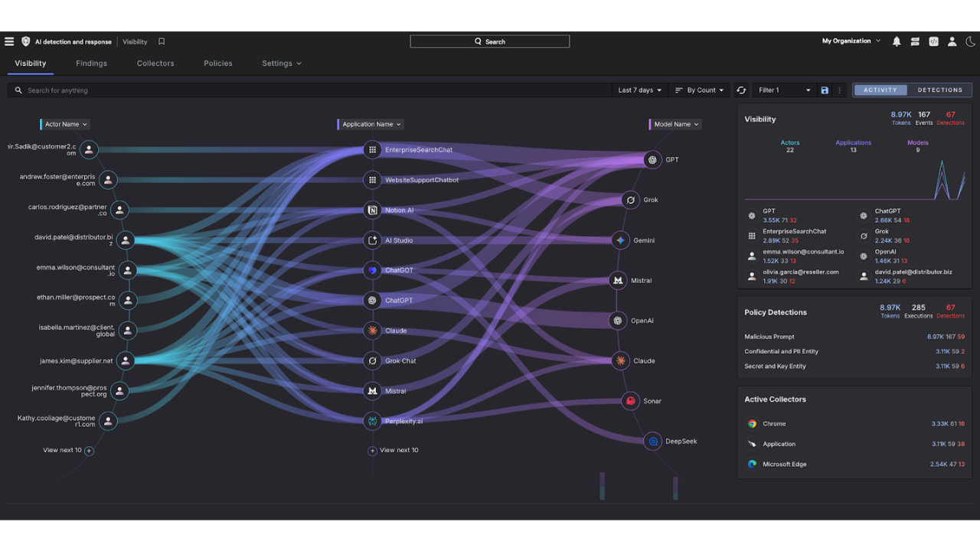Save the current filter with the disk icon
The image size is (980, 551).
coord(825,90)
